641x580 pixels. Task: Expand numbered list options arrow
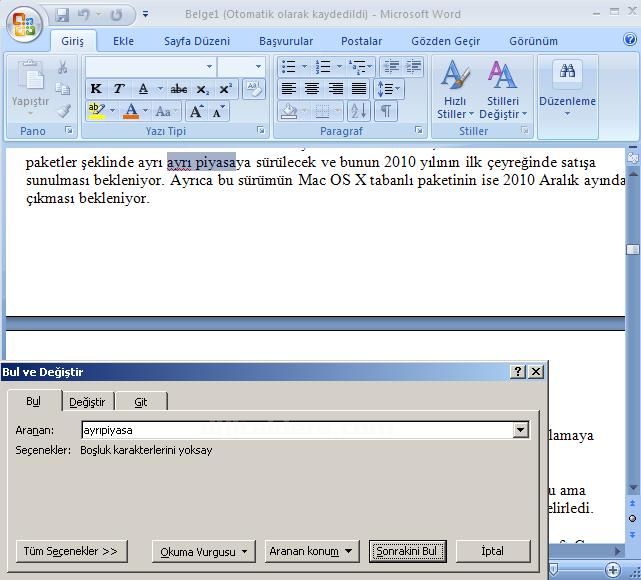[339, 67]
